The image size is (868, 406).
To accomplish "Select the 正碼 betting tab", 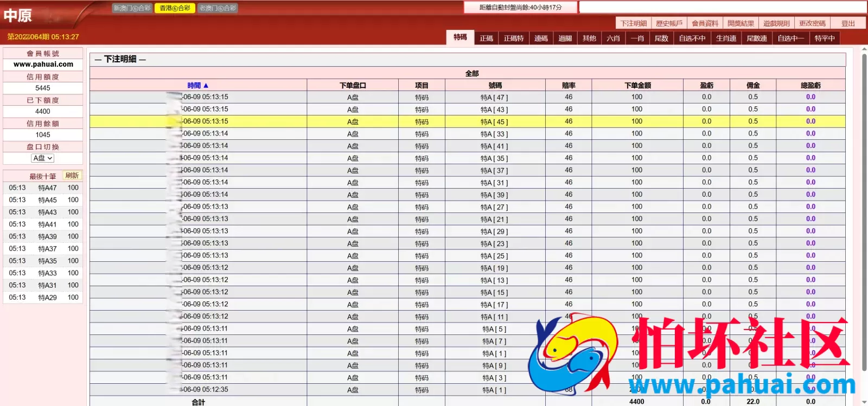I will coord(486,38).
